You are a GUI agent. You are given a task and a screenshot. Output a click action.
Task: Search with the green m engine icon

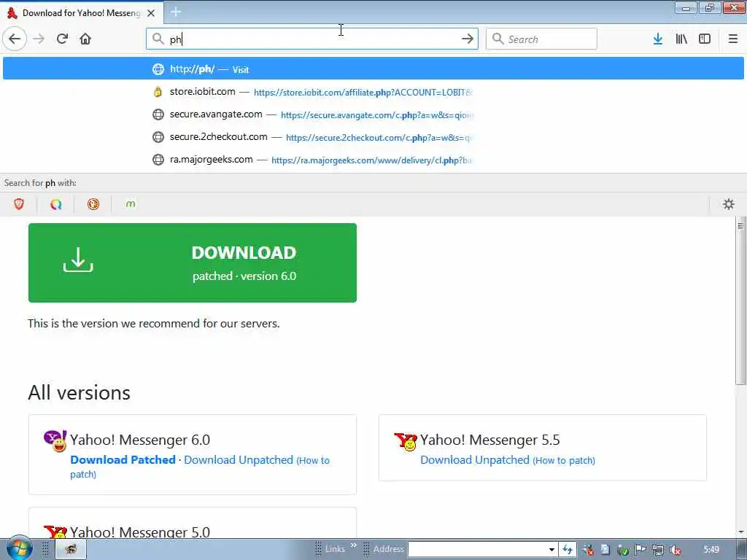click(130, 204)
